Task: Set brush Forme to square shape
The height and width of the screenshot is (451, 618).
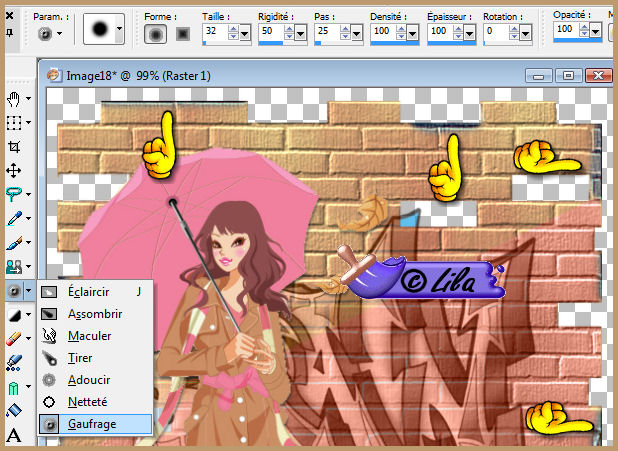Action: point(183,33)
